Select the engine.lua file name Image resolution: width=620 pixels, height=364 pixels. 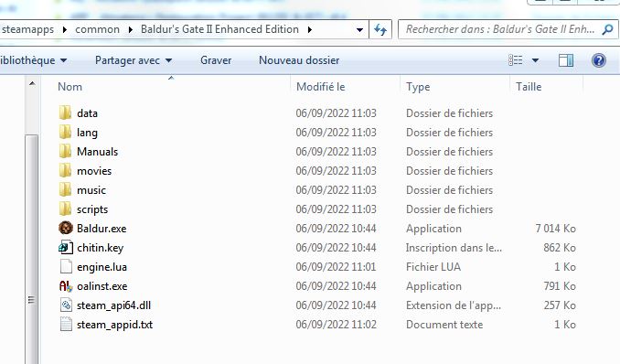[102, 267]
